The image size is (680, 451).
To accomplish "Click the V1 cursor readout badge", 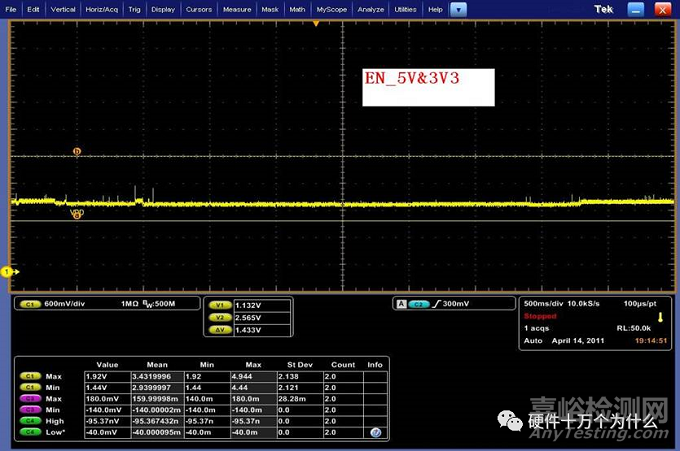I will pos(219,304).
